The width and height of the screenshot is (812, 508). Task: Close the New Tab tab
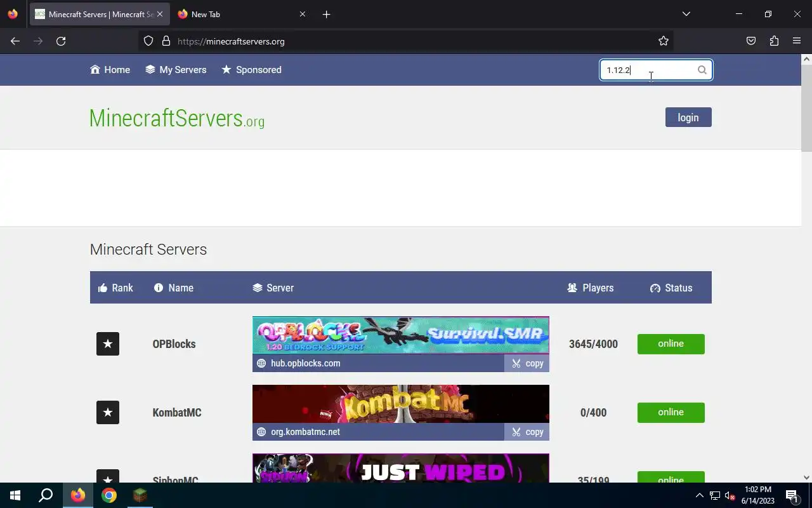coord(303,14)
